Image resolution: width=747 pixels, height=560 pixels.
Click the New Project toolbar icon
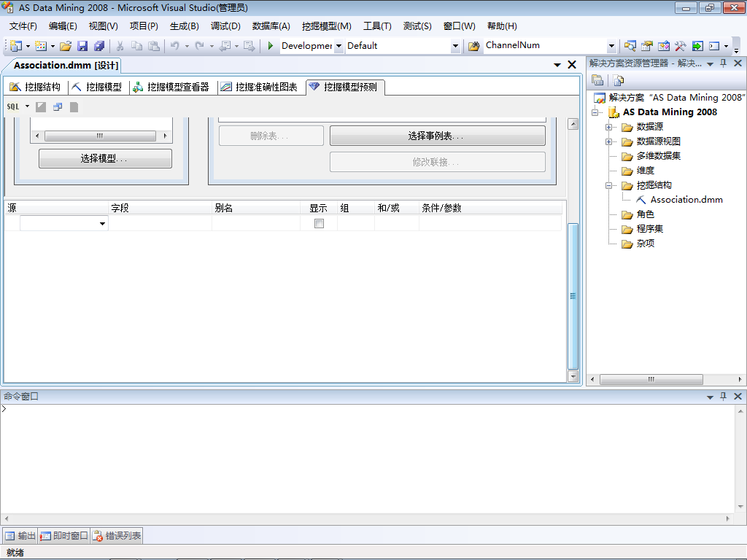(16, 46)
